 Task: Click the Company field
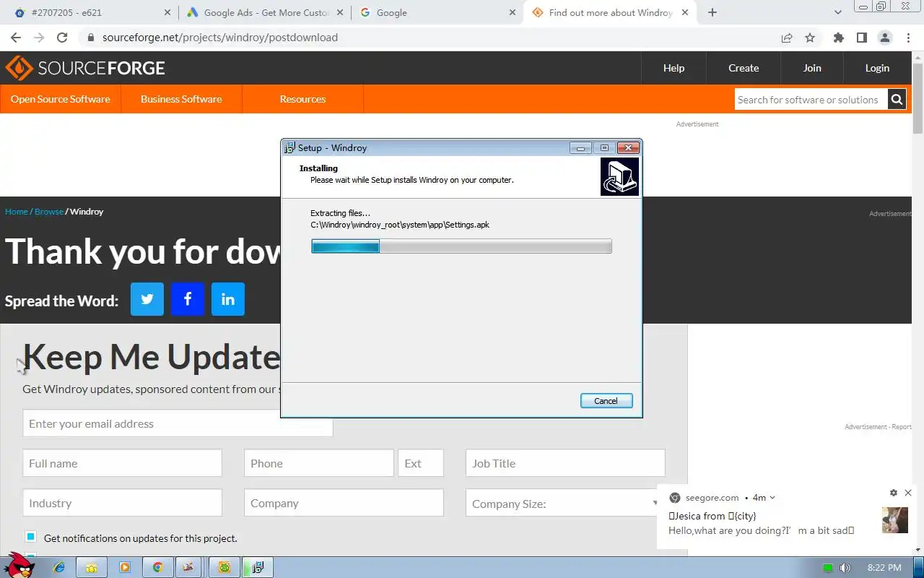click(344, 503)
